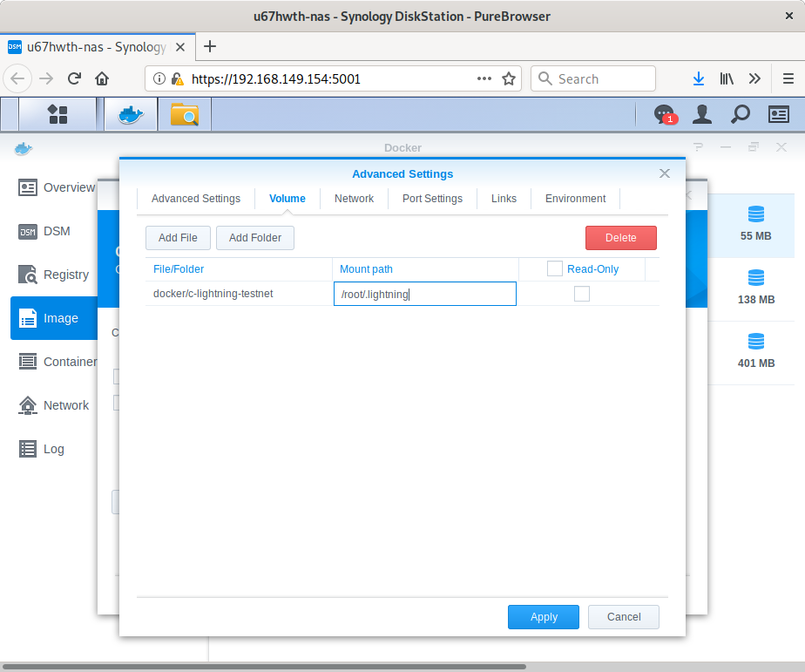Open the DSM main menu grid icon

coord(57,114)
